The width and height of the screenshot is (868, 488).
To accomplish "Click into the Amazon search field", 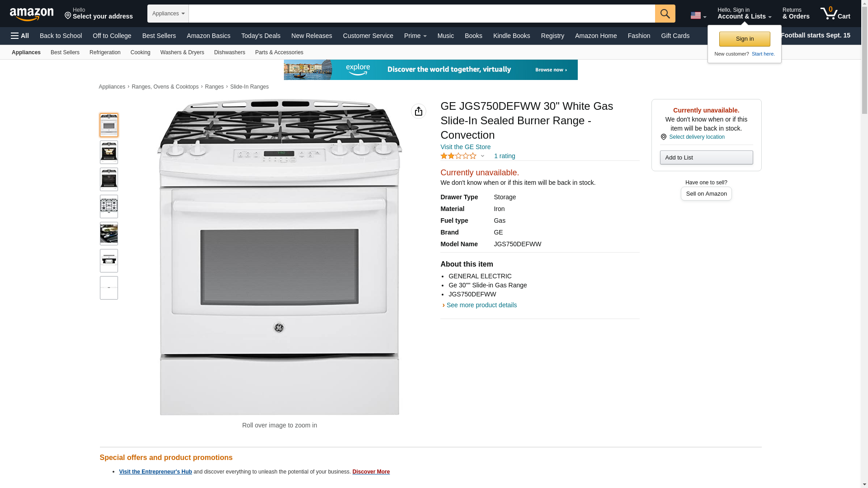I will pos(421,14).
